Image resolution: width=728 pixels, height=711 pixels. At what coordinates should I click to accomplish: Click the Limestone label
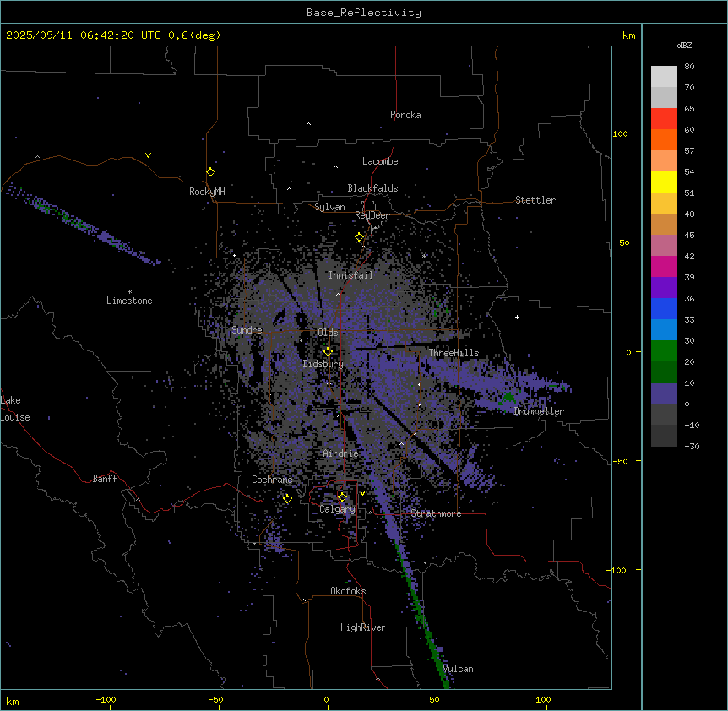(129, 301)
